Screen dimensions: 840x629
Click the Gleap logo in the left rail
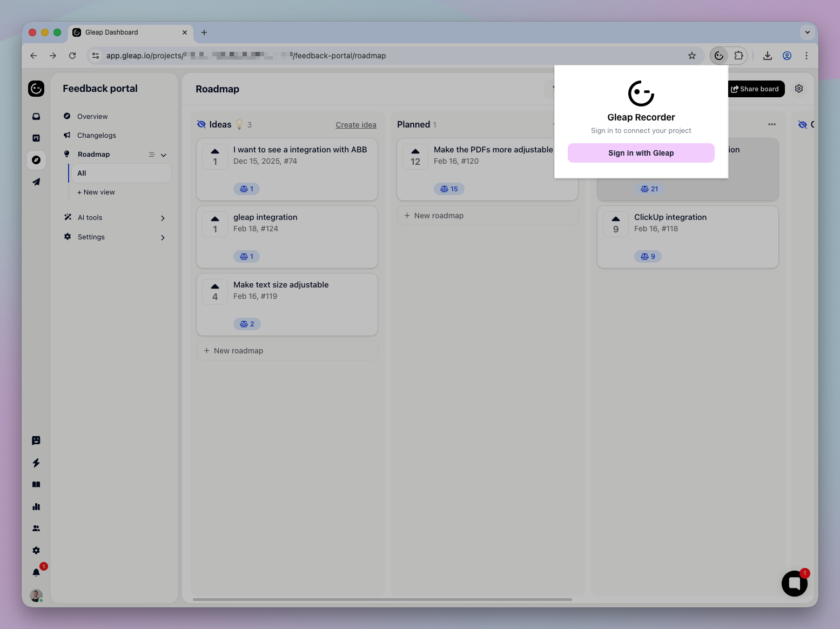pos(36,89)
